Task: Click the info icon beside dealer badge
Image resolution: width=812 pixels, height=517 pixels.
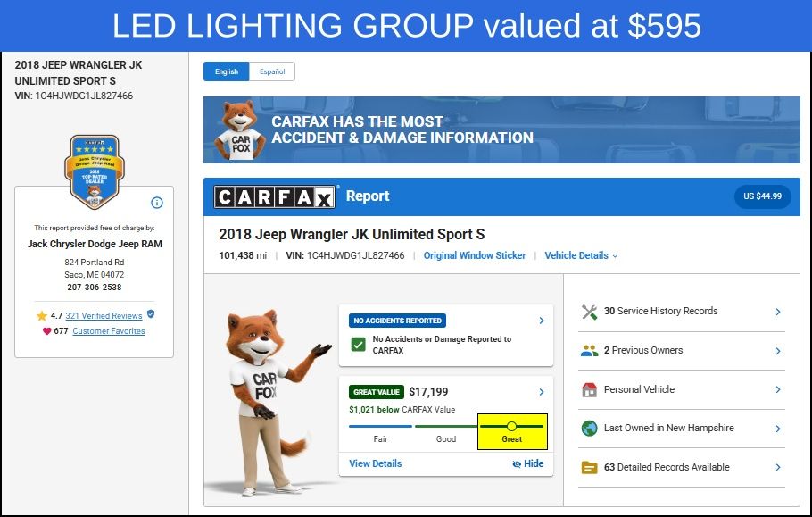Action: 157,203
